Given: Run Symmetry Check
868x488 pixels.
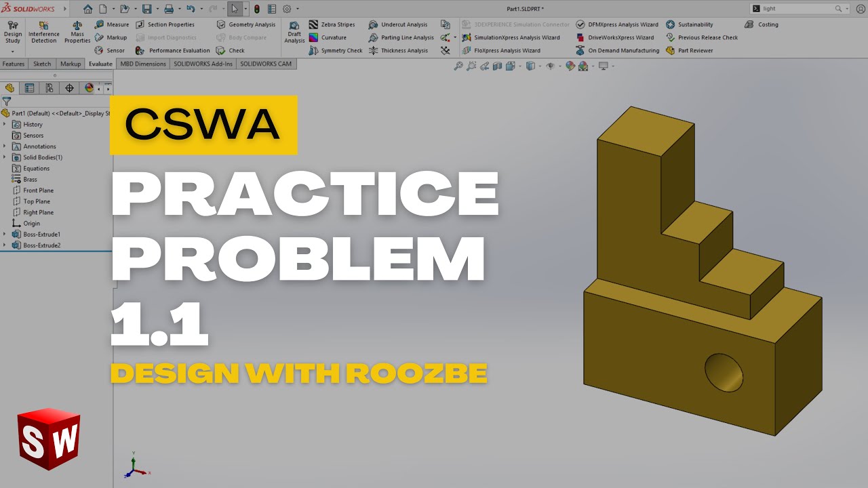Looking at the screenshot, I should [x=336, y=50].
